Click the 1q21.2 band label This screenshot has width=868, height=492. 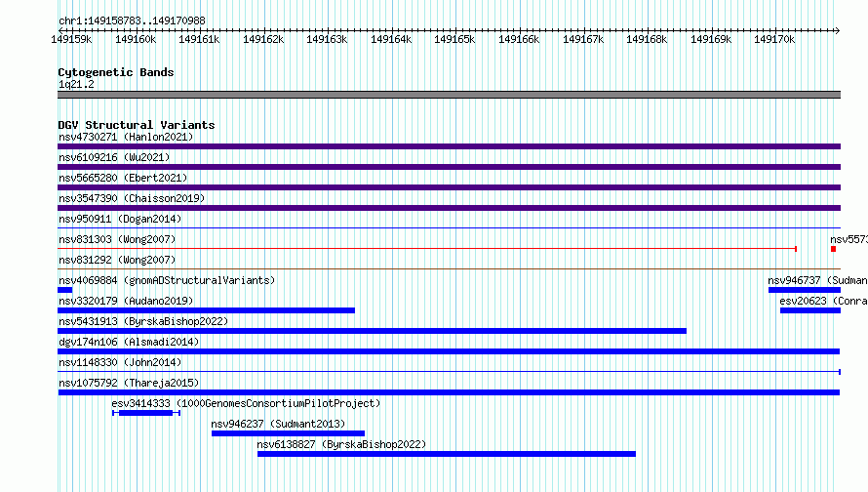point(76,84)
